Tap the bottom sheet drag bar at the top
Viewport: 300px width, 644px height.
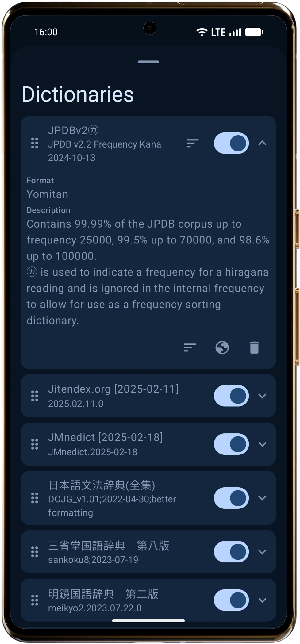[x=148, y=62]
